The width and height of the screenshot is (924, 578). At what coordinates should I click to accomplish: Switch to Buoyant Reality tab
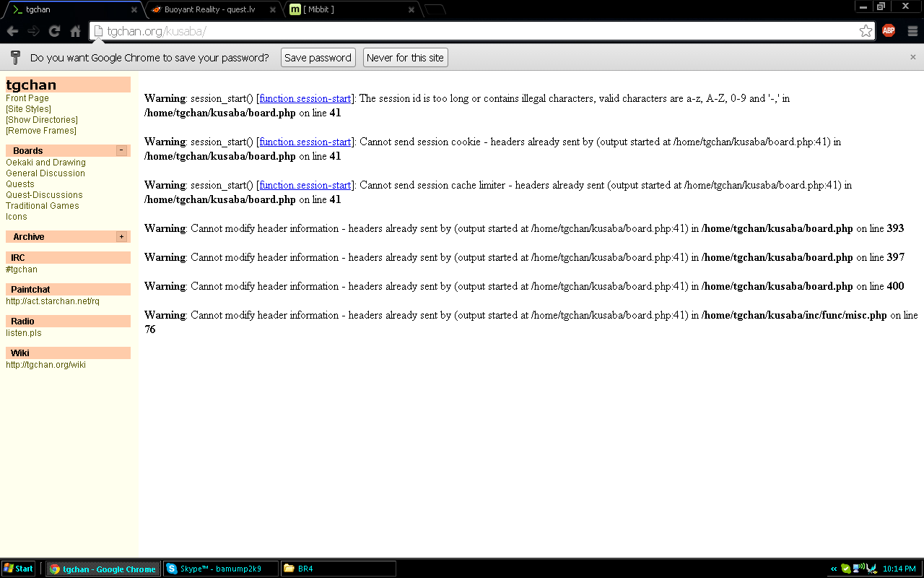click(209, 10)
